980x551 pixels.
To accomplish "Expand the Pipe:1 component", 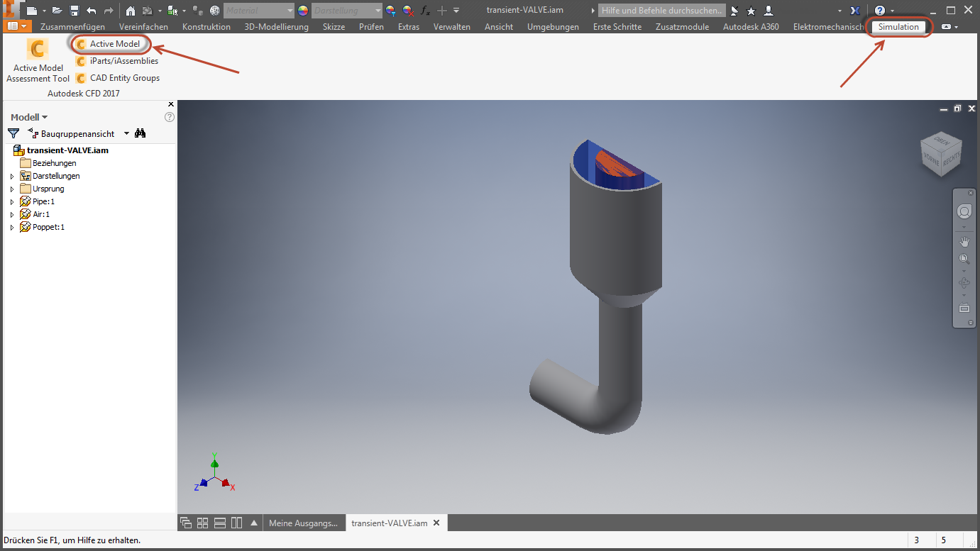I will click(x=12, y=201).
